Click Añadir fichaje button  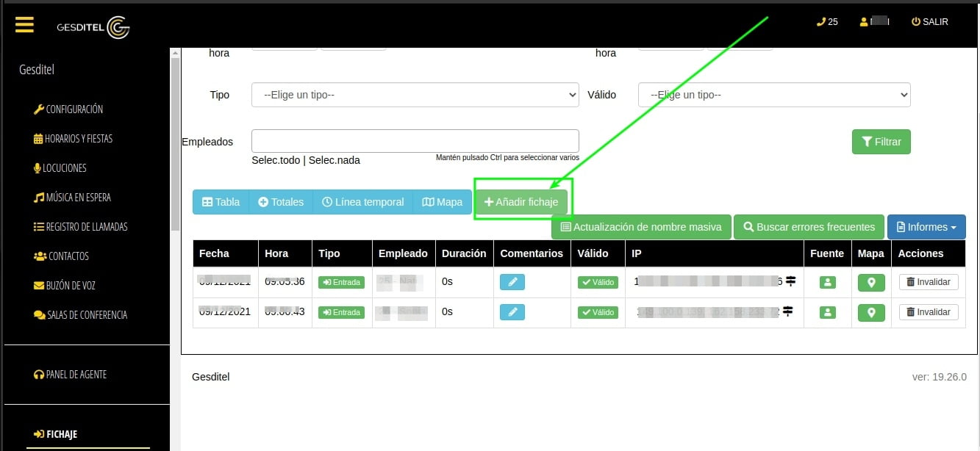(521, 202)
